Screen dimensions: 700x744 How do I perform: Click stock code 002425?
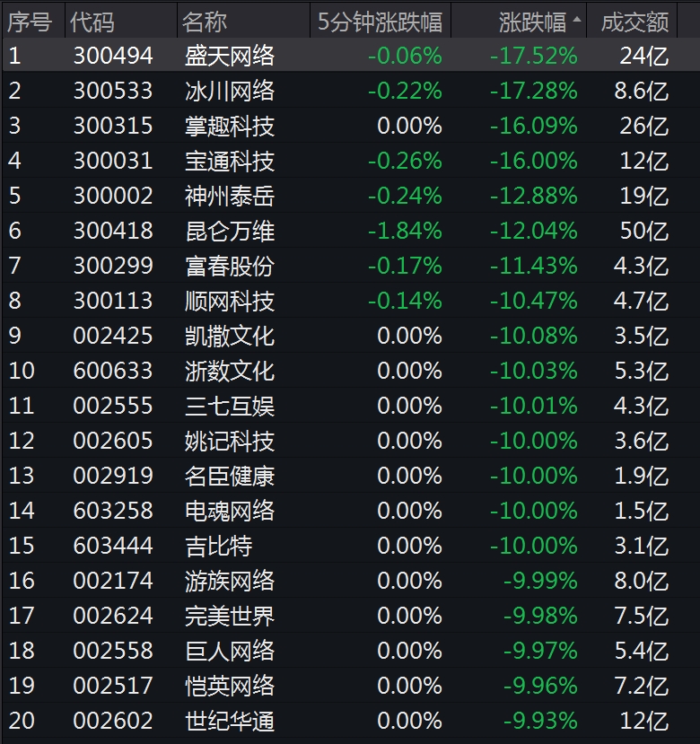[113, 336]
